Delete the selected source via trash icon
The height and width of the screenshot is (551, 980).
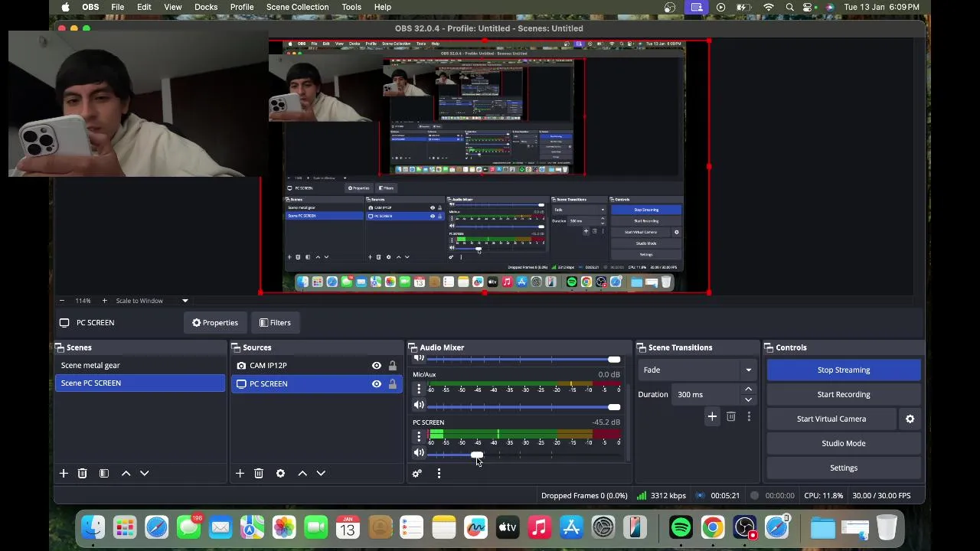(x=259, y=474)
